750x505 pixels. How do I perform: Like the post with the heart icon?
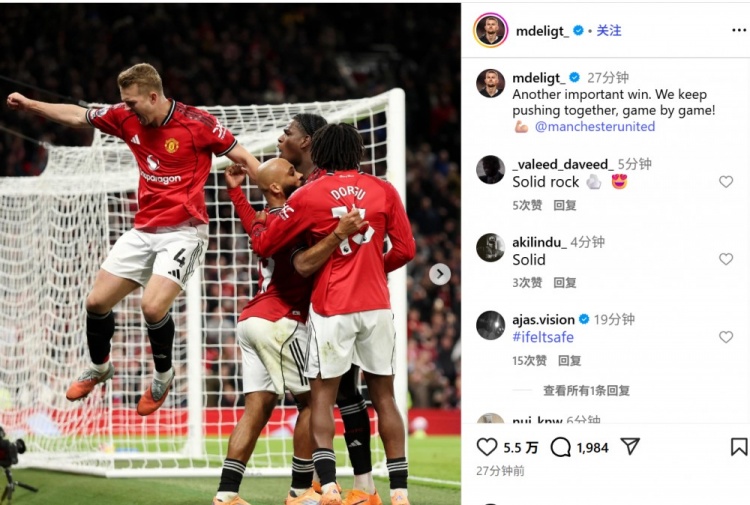[487, 447]
